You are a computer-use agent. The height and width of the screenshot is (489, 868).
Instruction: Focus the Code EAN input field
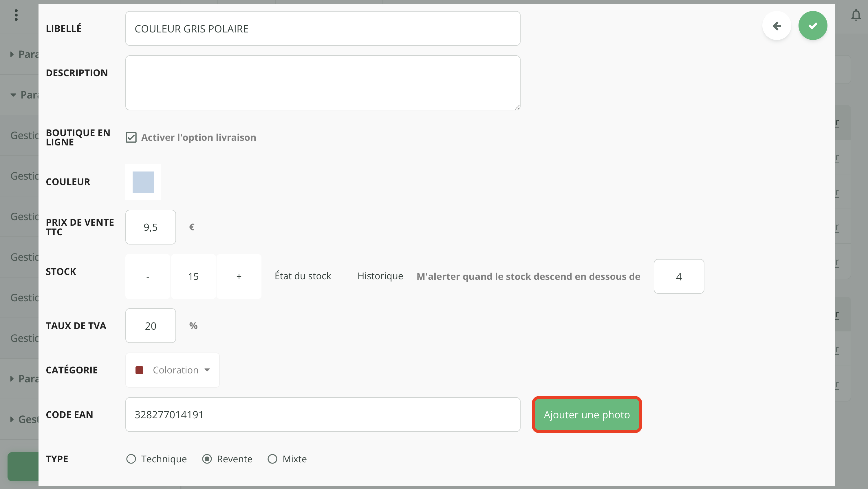pyautogui.click(x=323, y=415)
